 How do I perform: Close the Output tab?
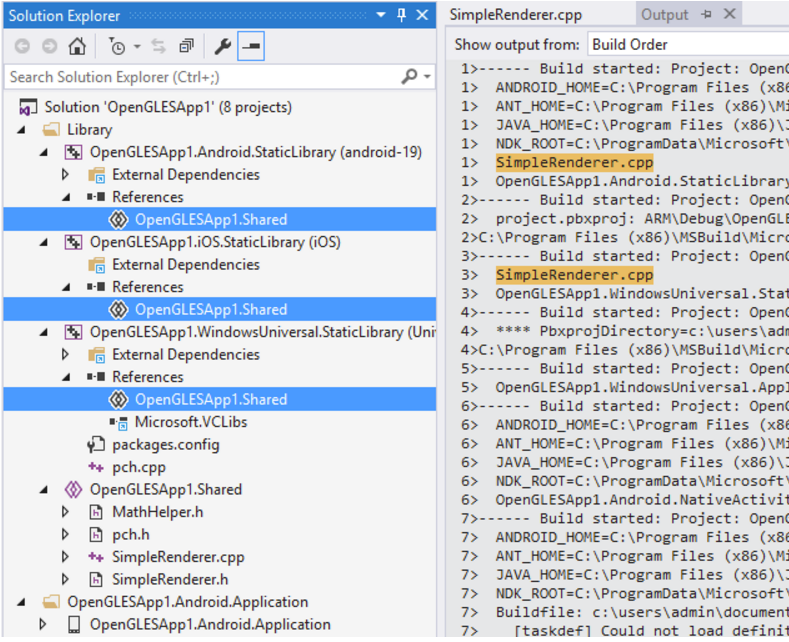tap(729, 14)
